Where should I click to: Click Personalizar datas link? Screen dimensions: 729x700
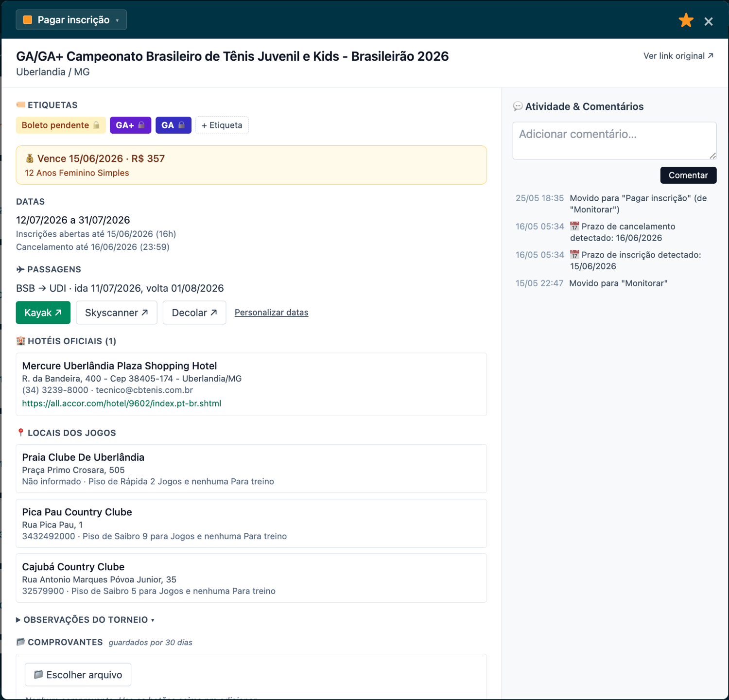271,313
